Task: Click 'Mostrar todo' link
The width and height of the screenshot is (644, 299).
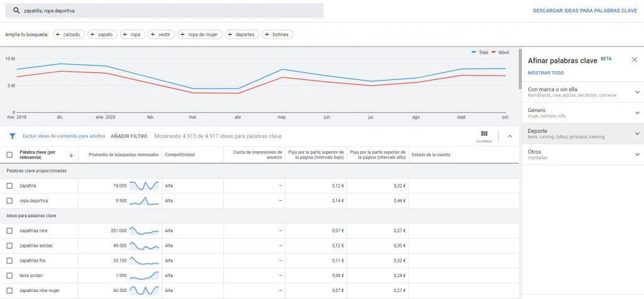Action: pyautogui.click(x=545, y=73)
